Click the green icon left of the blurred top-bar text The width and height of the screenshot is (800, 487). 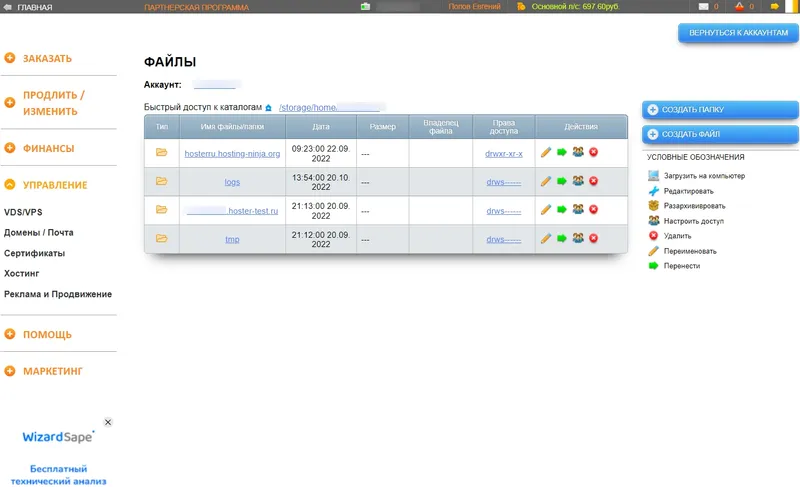[365, 7]
